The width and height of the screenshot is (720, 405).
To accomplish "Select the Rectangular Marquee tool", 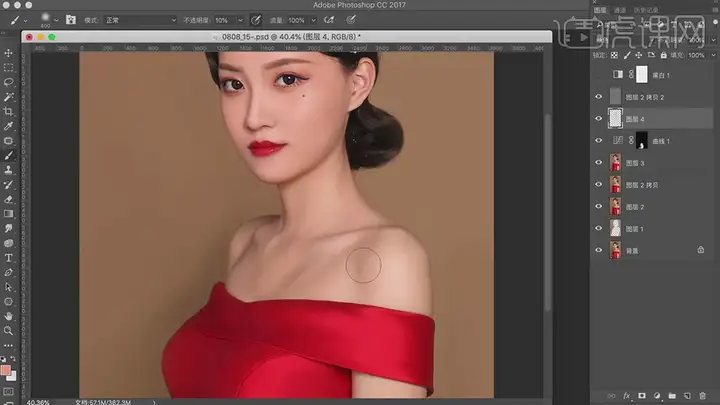I will click(8, 68).
